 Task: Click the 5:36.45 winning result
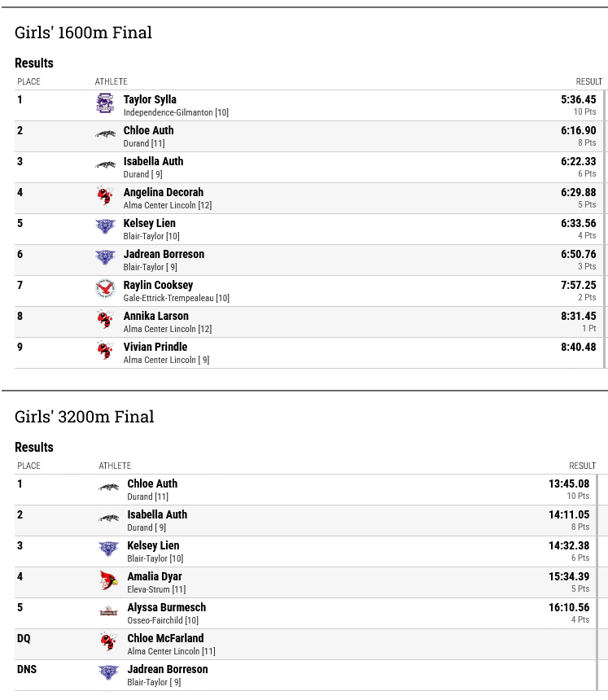[x=578, y=99]
